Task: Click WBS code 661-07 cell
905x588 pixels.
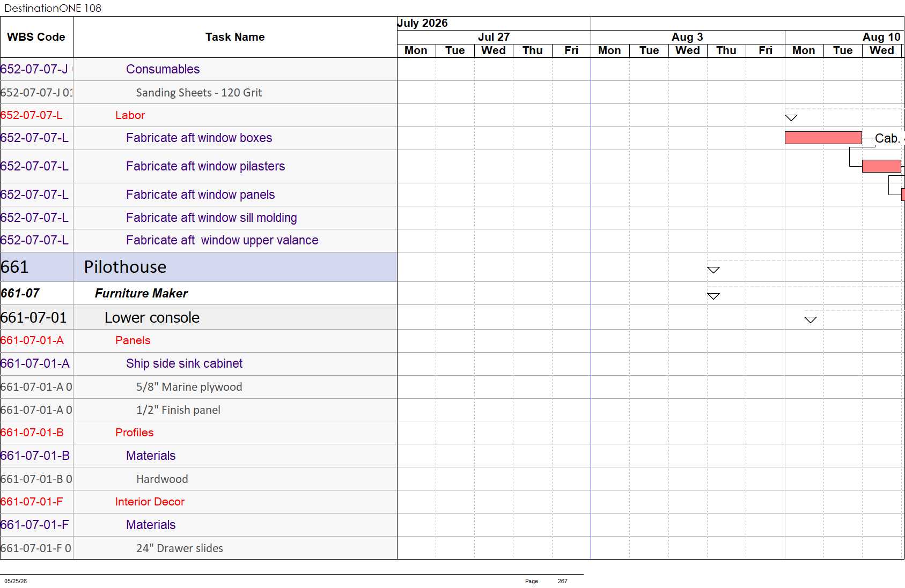Action: (x=36, y=293)
